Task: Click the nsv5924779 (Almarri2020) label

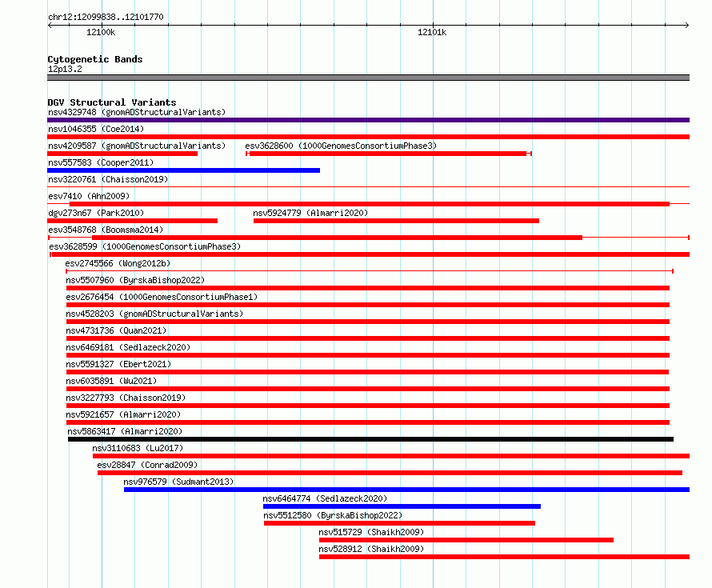Action: coord(310,213)
